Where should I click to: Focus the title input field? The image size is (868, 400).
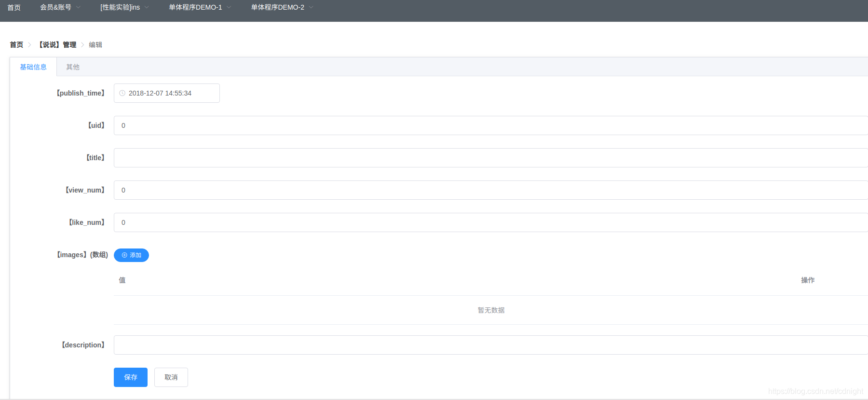491,158
